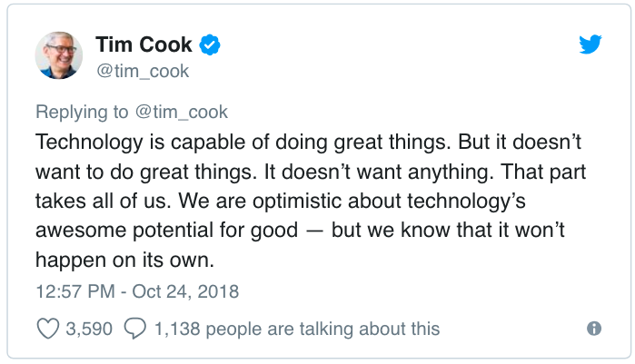
Task: Open "1,138 people are talking about this"
Action: point(296,329)
